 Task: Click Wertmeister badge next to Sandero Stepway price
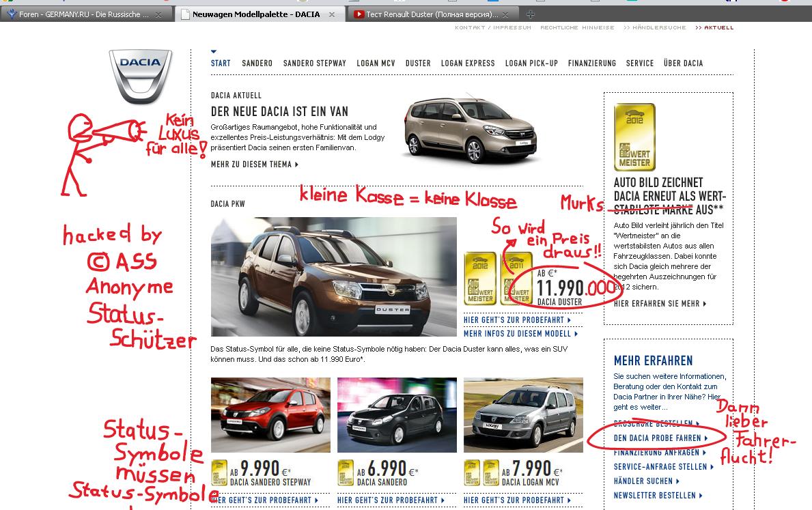point(219,472)
